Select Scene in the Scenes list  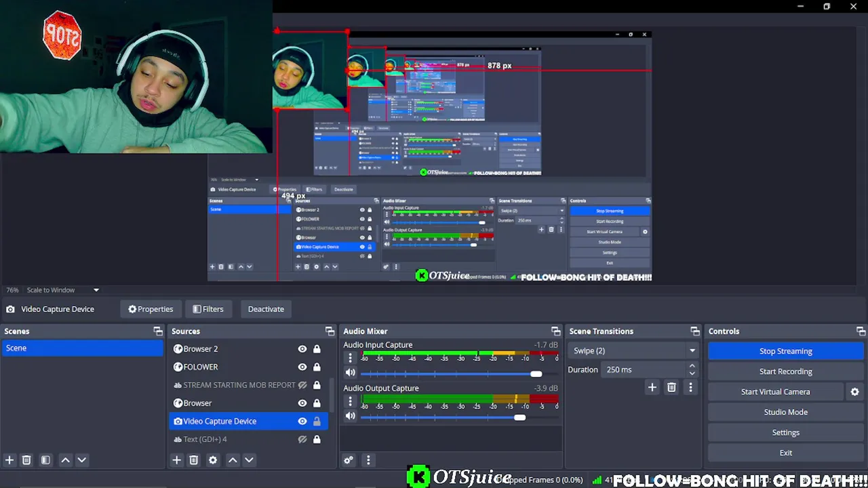[x=82, y=348]
